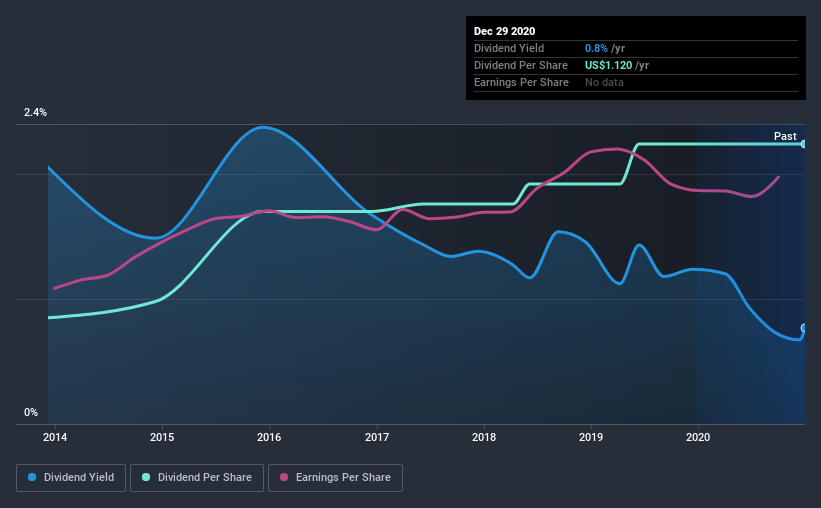This screenshot has height=508, width=821.
Task: Toggle the Dividend Per Share legend button
Action: tap(197, 478)
